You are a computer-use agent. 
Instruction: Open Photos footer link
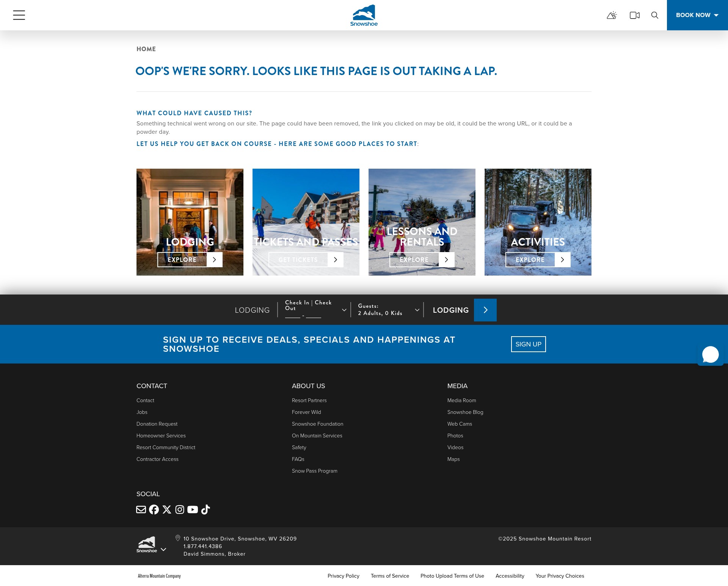tap(455, 436)
